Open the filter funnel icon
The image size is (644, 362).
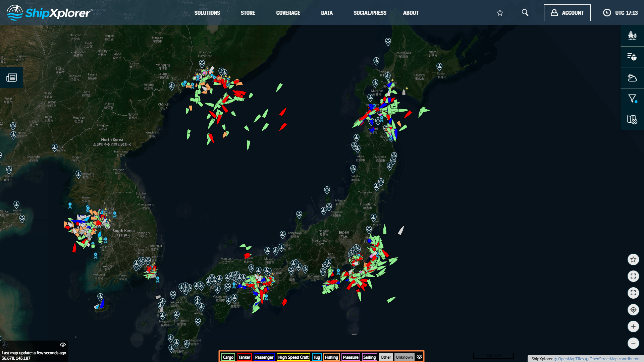pyautogui.click(x=632, y=99)
